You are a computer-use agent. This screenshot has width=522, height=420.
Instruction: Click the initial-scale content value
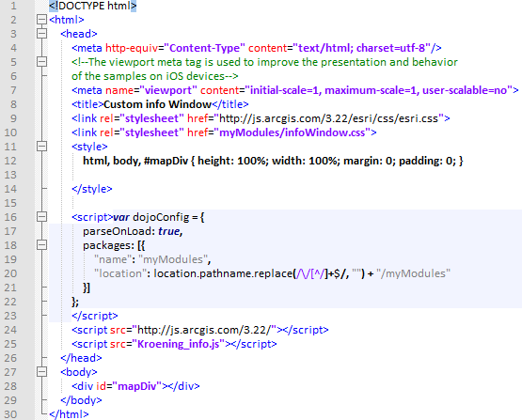tap(378, 90)
